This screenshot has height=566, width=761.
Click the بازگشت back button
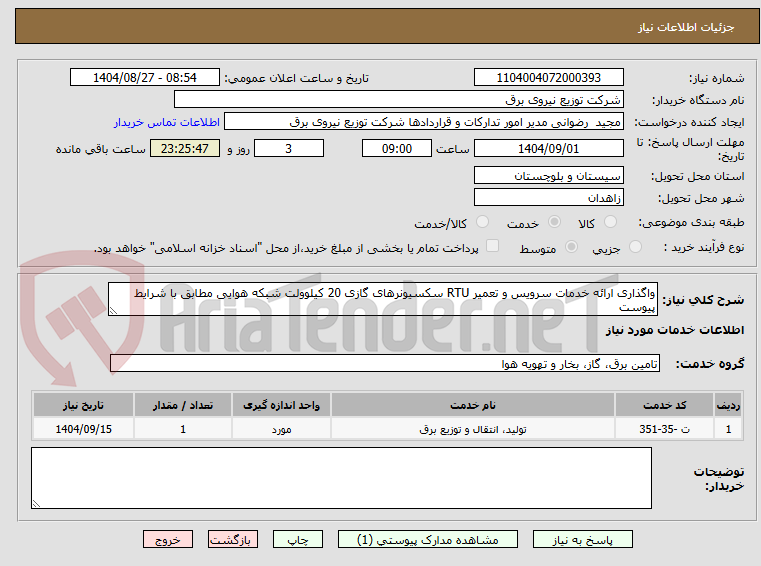[x=232, y=539]
